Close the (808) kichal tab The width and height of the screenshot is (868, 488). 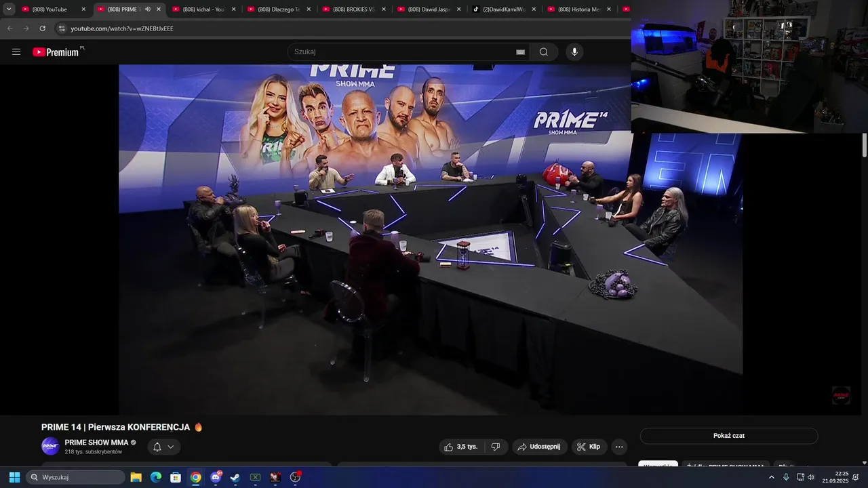[x=234, y=9]
